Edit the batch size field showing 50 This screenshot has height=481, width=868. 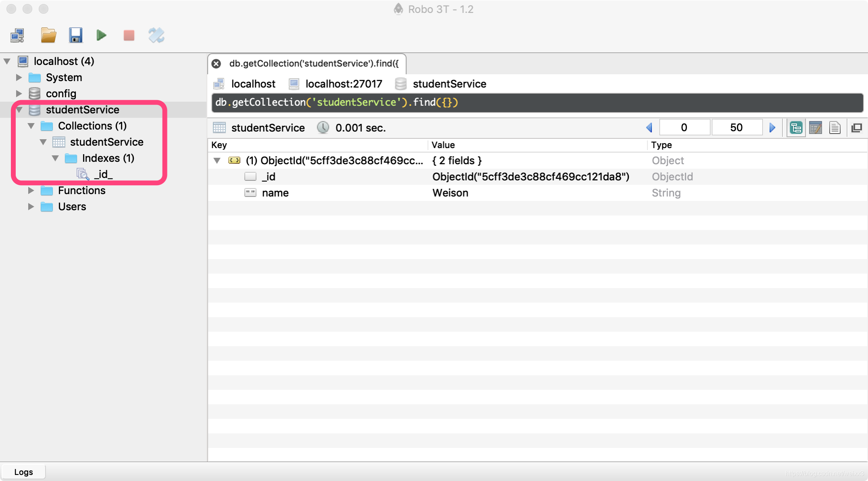[737, 128]
